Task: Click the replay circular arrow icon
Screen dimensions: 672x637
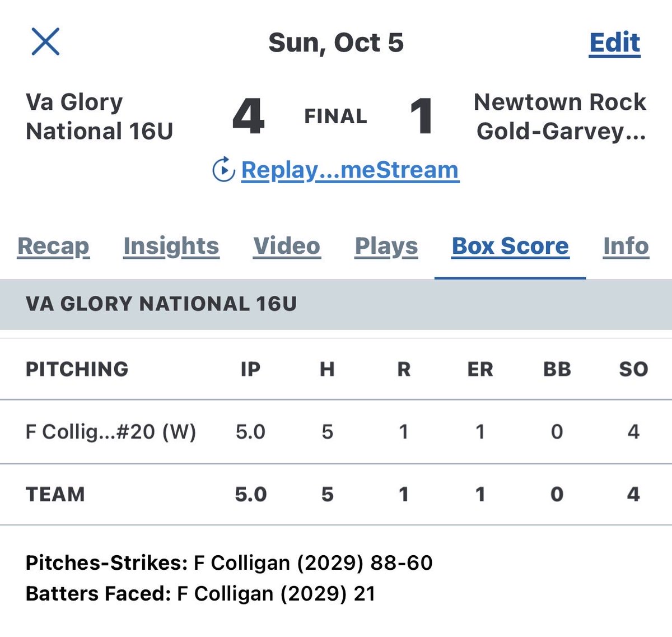Action: (x=223, y=169)
